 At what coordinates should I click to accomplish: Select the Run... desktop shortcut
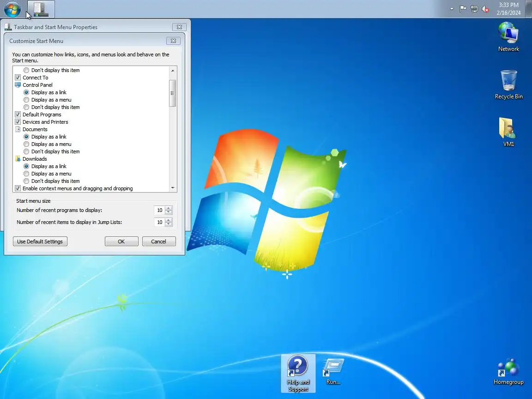pos(333,372)
